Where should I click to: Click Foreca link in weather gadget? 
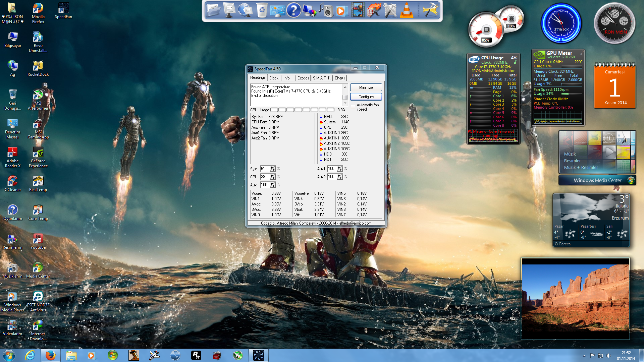[x=562, y=244]
